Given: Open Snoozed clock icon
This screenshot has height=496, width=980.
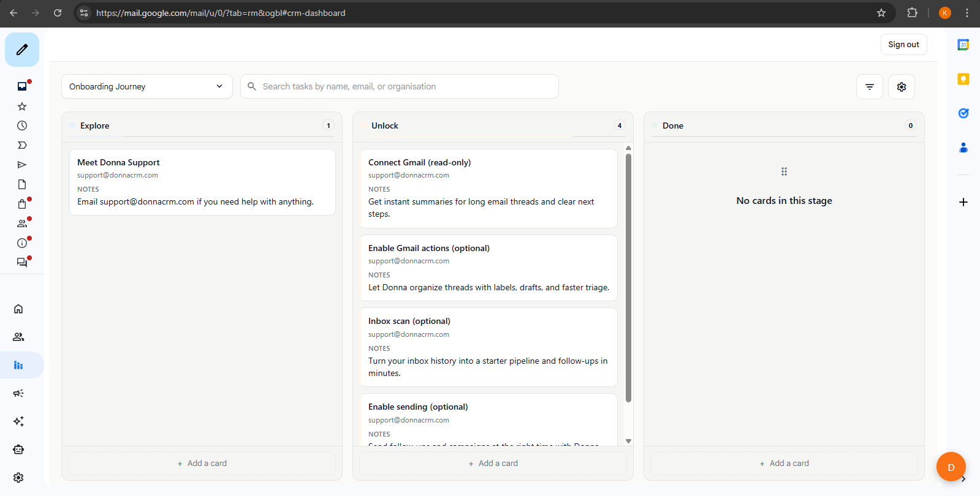Looking at the screenshot, I should point(22,126).
